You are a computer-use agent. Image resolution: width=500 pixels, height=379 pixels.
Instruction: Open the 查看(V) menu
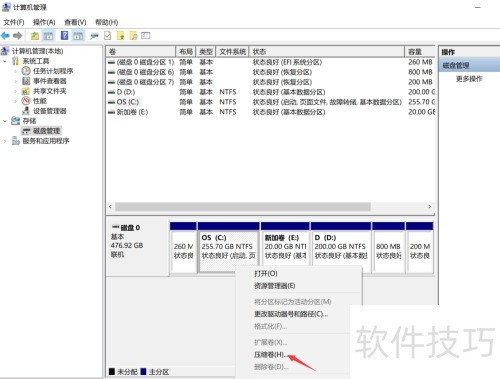75,22
